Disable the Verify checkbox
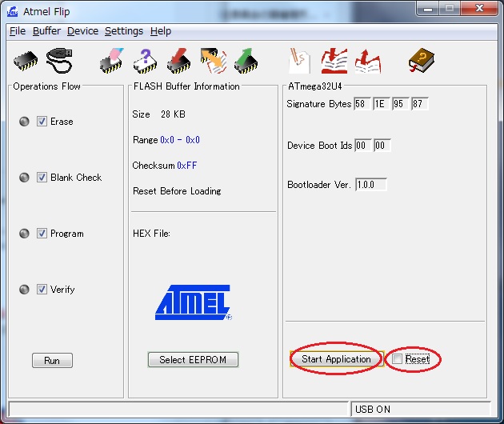Image resolution: width=504 pixels, height=424 pixels. 42,290
